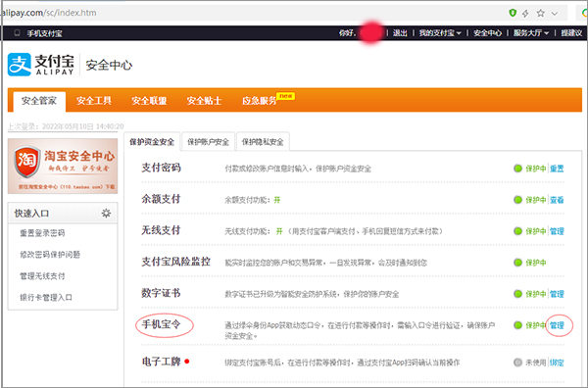Viewport: 588px width, 388px height.
Task: Select the 安全管家 tab
Action: coord(39,101)
